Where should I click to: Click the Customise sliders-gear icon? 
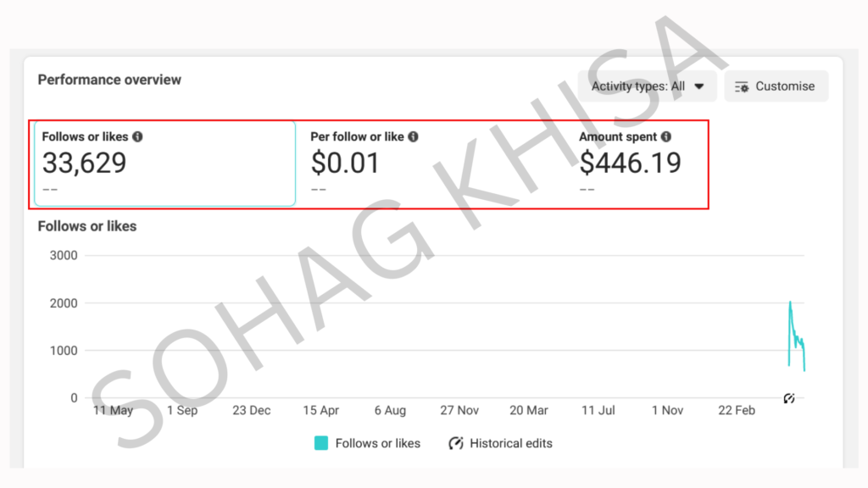click(742, 87)
